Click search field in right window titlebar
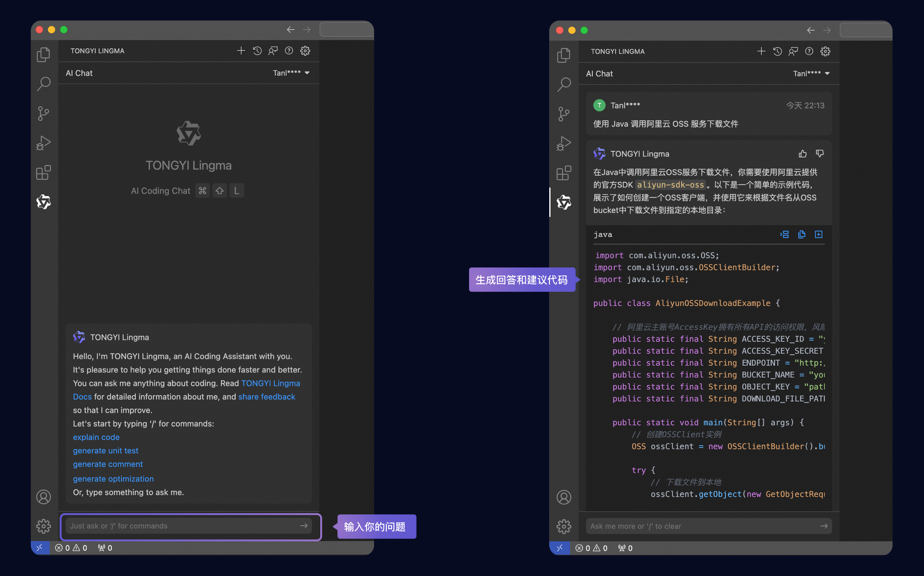924x576 pixels. point(866,30)
